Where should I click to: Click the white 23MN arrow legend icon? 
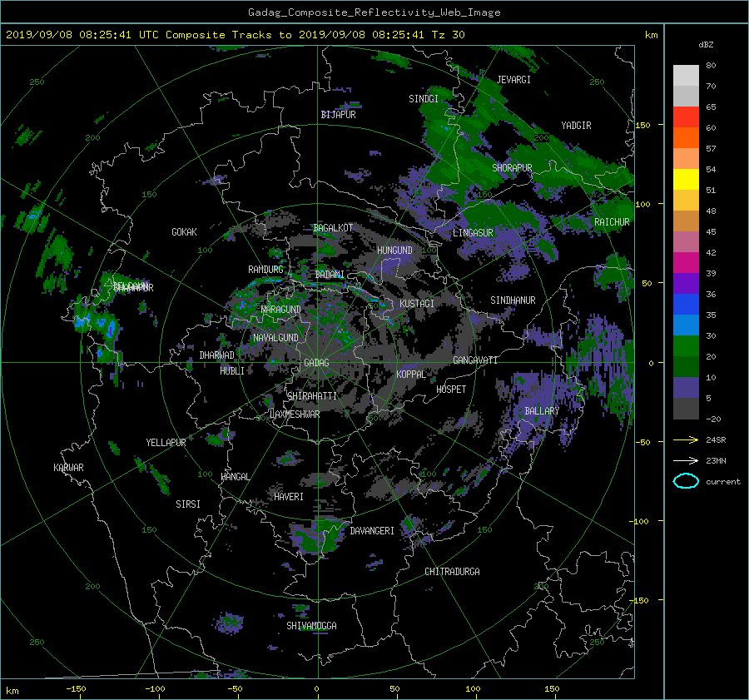point(686,460)
